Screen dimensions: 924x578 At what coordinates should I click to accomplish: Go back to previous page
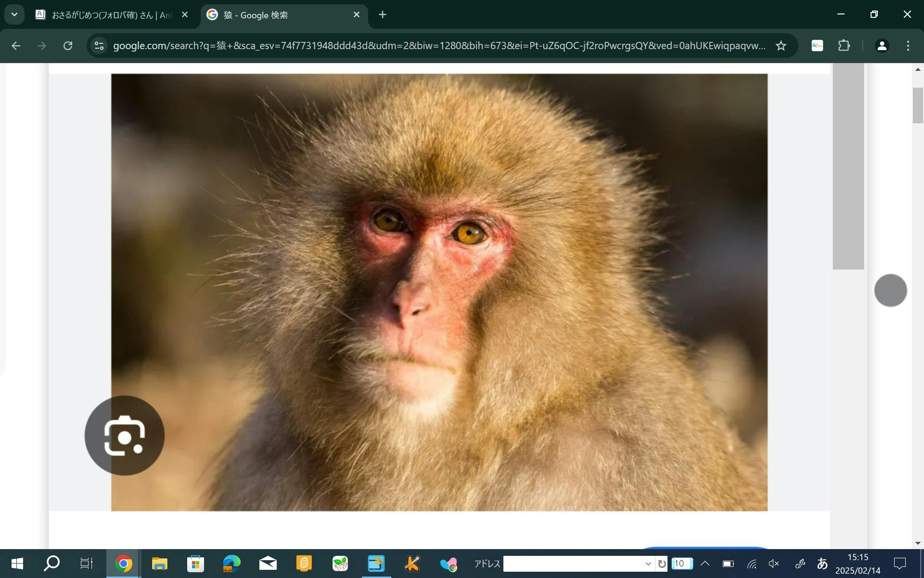(x=16, y=46)
